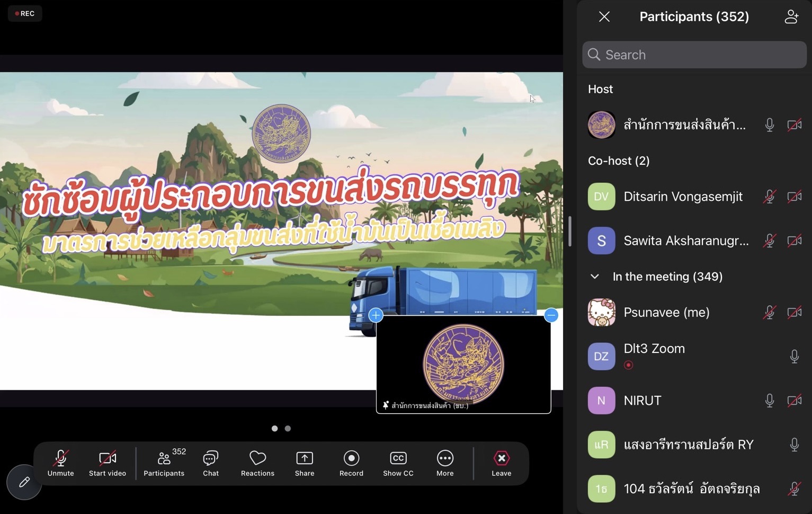The width and height of the screenshot is (812, 514).
Task: Click the plus handle on pinned video
Action: tap(376, 315)
